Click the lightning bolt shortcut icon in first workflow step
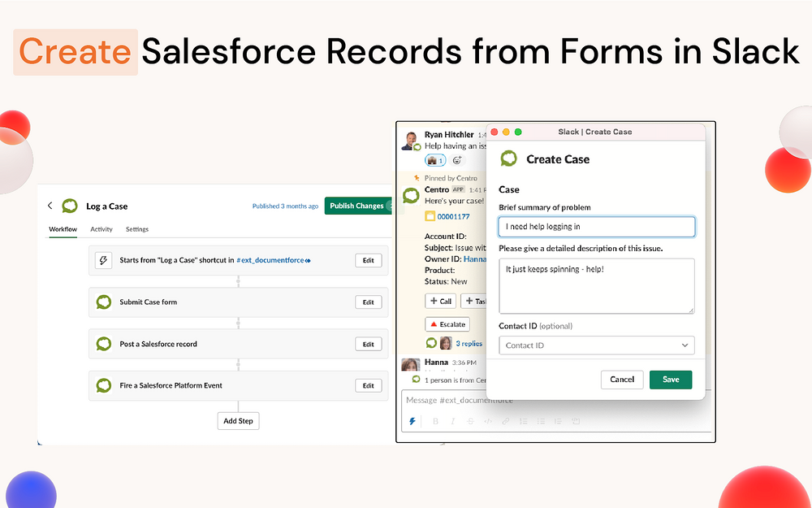The height and width of the screenshot is (508, 812). pyautogui.click(x=104, y=260)
